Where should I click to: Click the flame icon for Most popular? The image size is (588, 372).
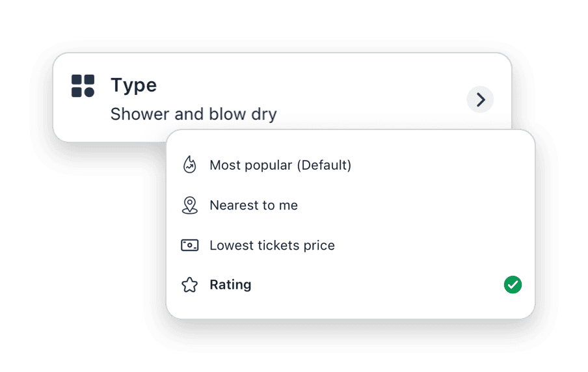pos(189,165)
